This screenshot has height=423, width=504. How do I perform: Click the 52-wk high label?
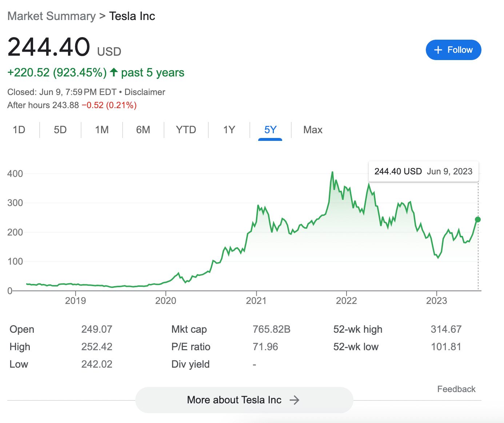click(358, 329)
